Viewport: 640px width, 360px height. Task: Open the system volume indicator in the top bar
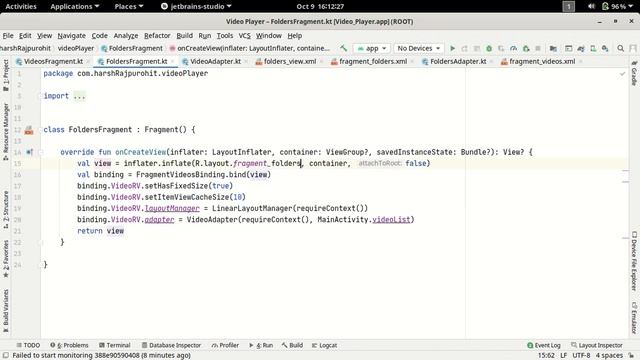[x=591, y=7]
